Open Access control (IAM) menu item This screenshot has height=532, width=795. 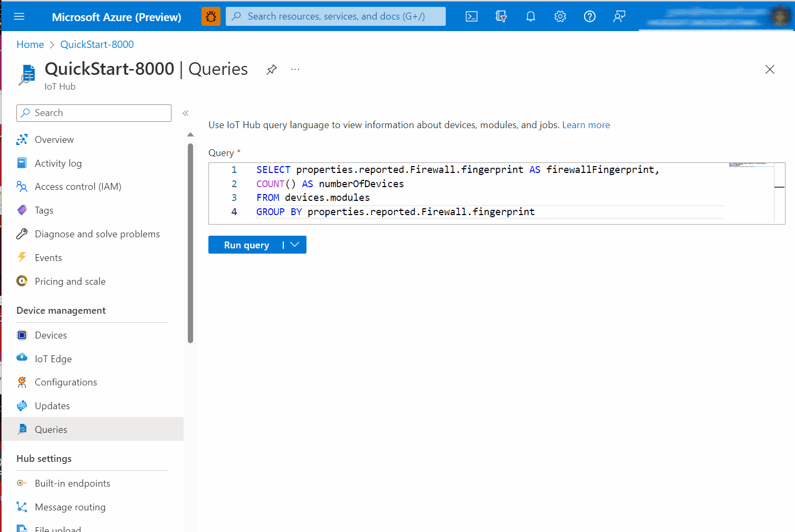click(78, 187)
